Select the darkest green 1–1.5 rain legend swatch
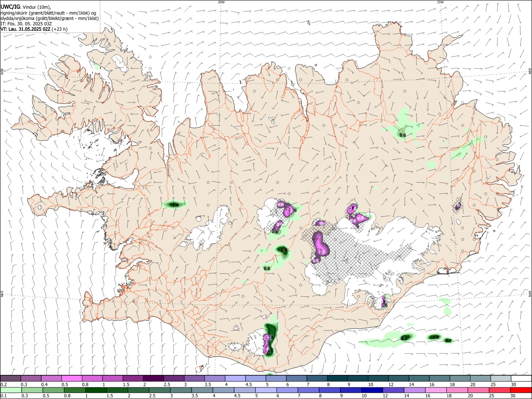The height and width of the screenshot is (399, 532). tap(96, 390)
